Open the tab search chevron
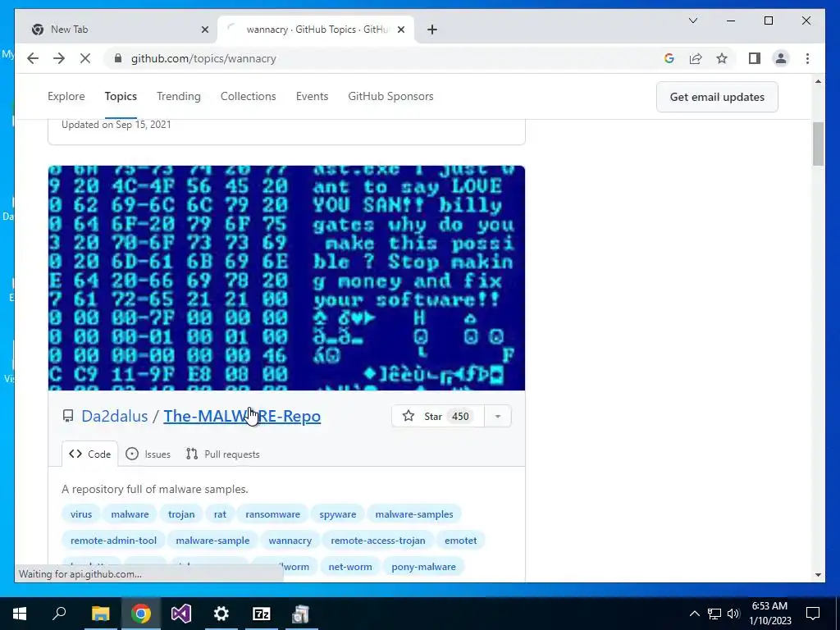This screenshot has height=630, width=840. (692, 21)
